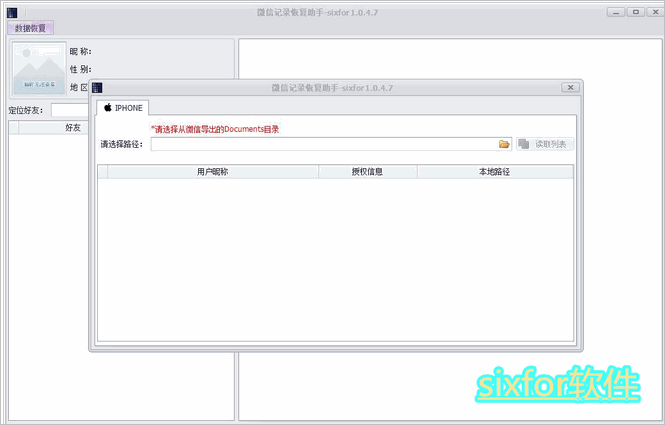665x425 pixels.
Task: Click the 定位好友 search field in main window
Action: [70, 110]
